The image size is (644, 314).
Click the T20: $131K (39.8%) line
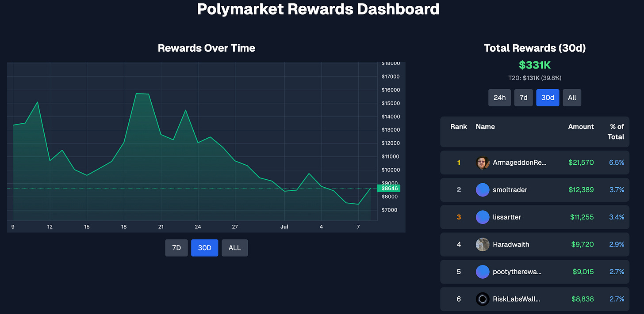(535, 78)
